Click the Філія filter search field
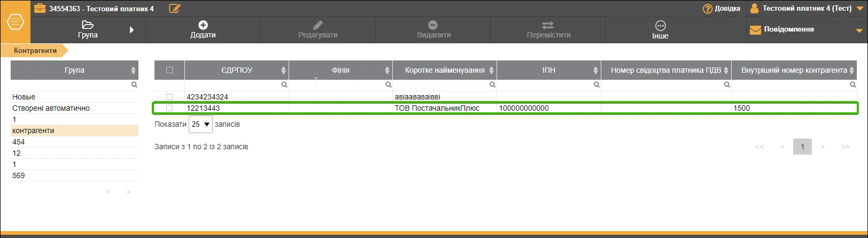This screenshot has height=238, width=868. coord(340,85)
